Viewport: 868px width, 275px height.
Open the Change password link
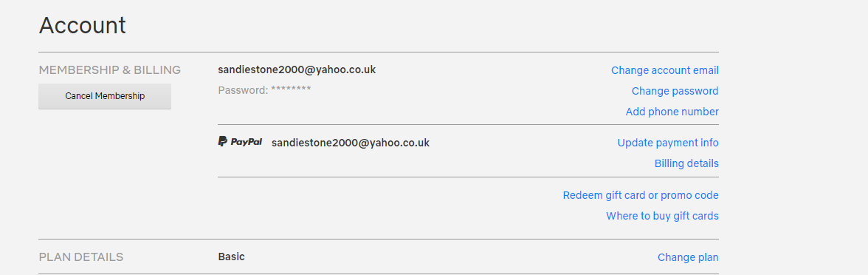pos(675,91)
